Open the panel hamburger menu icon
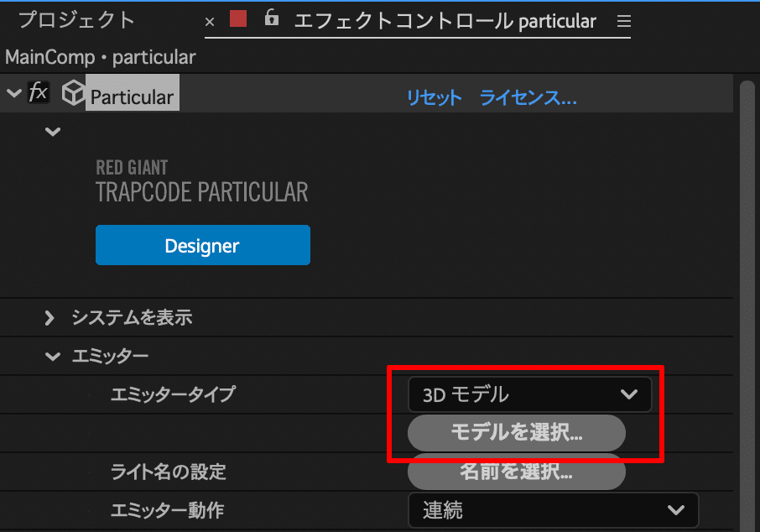760x532 pixels. tap(622, 21)
